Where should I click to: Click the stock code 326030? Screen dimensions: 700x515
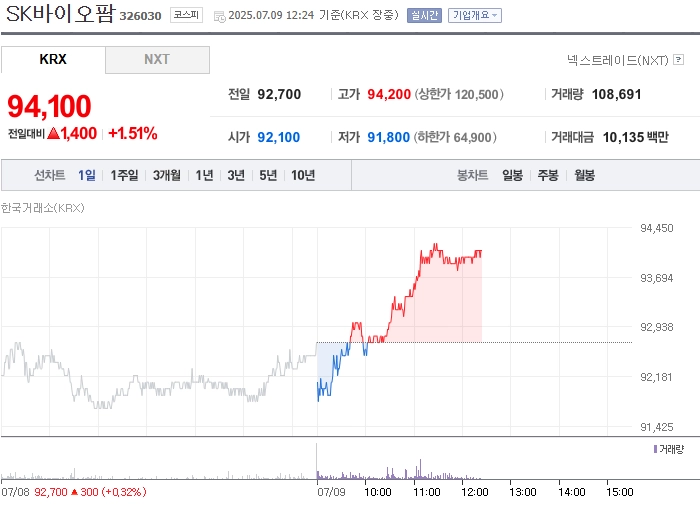coord(140,16)
